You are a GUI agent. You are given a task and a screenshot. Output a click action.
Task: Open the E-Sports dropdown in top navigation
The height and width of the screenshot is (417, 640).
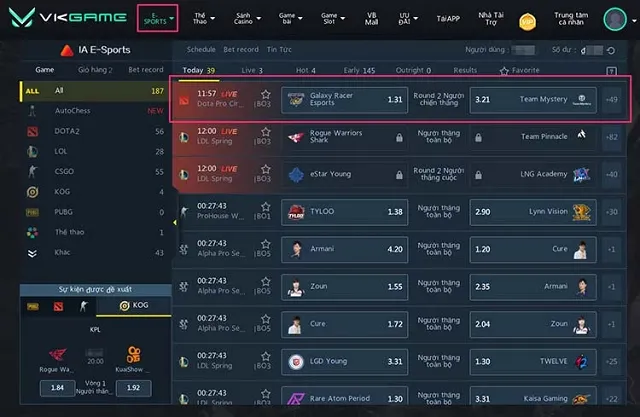pyautogui.click(x=157, y=17)
